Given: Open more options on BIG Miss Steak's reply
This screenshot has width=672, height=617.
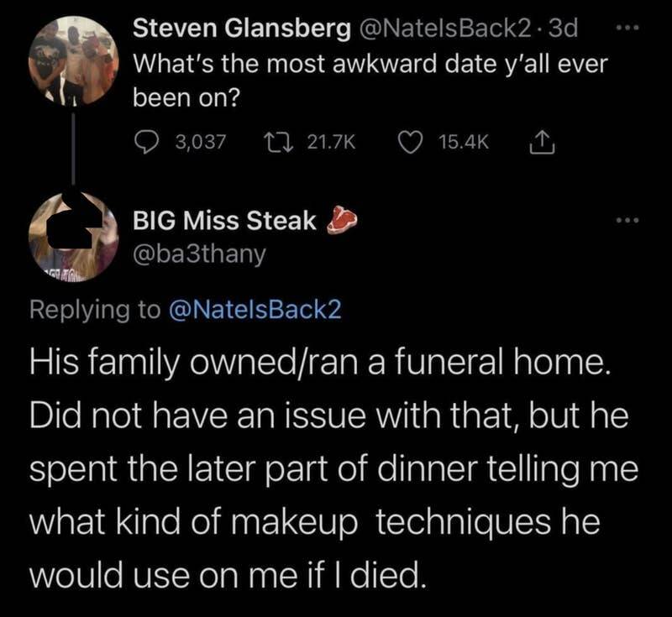Looking at the screenshot, I should coord(624,221).
